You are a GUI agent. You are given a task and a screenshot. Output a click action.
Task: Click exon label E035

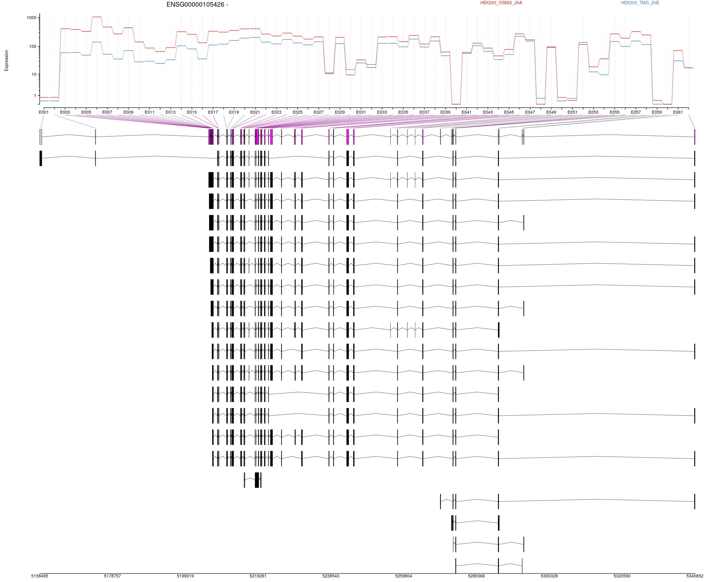(x=403, y=112)
